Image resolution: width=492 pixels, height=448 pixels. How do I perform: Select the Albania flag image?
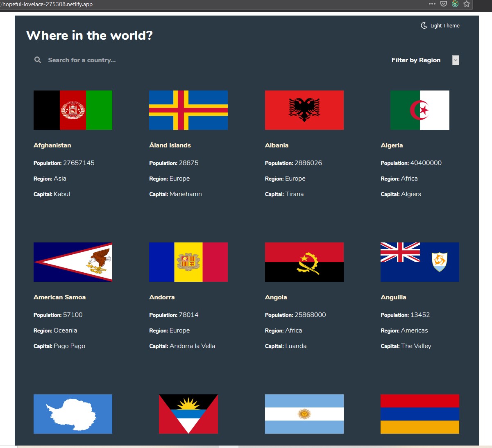(x=304, y=110)
